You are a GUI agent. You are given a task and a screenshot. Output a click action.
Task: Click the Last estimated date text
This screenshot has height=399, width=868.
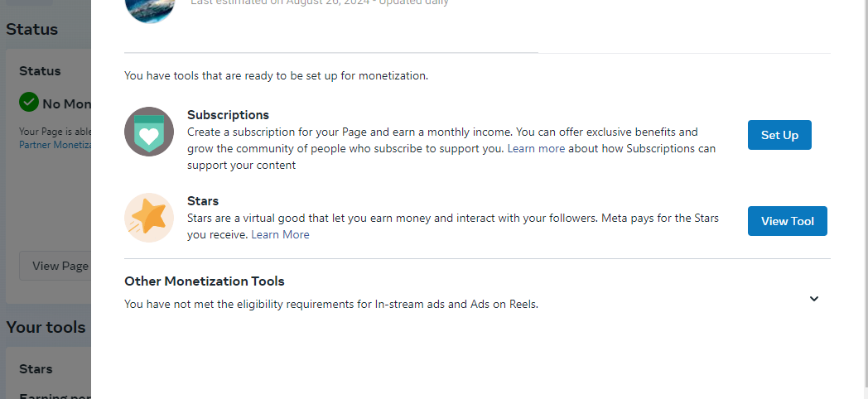pyautogui.click(x=320, y=2)
